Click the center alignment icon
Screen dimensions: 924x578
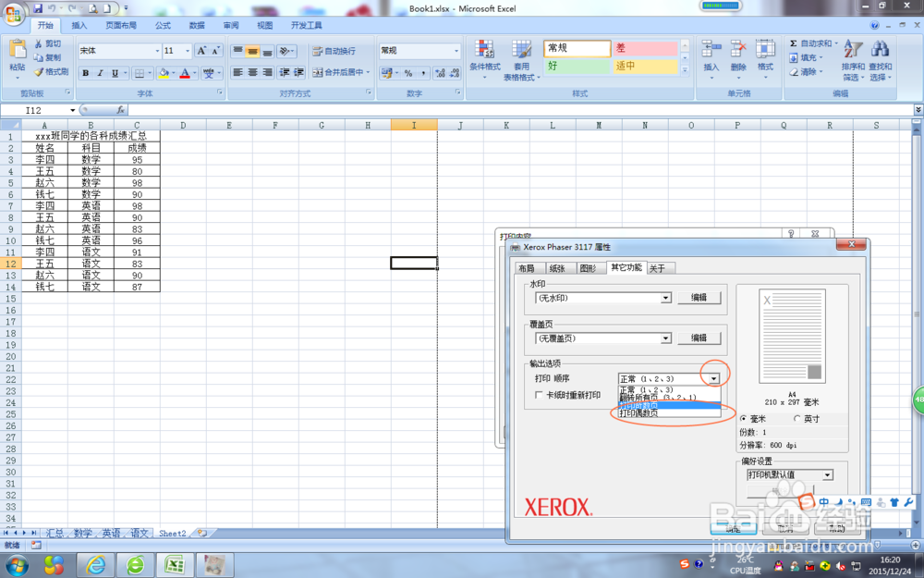click(x=252, y=72)
